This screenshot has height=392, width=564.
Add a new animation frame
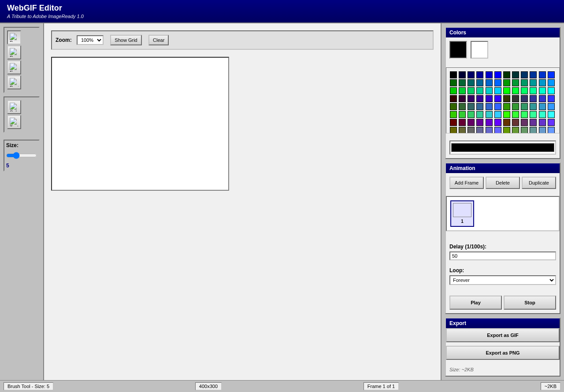point(466,182)
